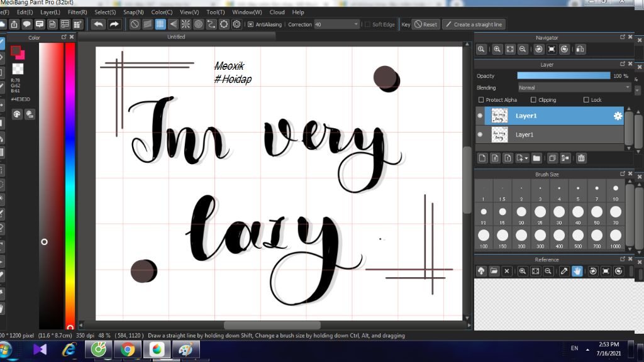Fit canvas to window in Navigator

pos(509,49)
